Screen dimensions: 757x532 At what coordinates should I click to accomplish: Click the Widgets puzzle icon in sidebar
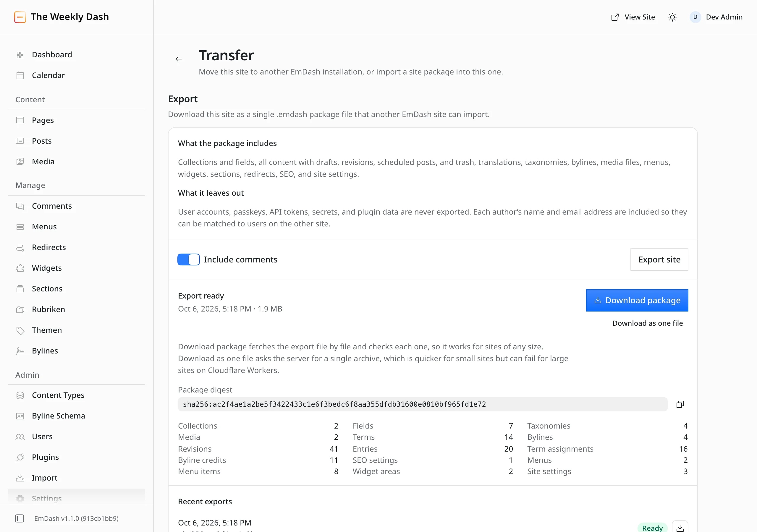click(20, 268)
